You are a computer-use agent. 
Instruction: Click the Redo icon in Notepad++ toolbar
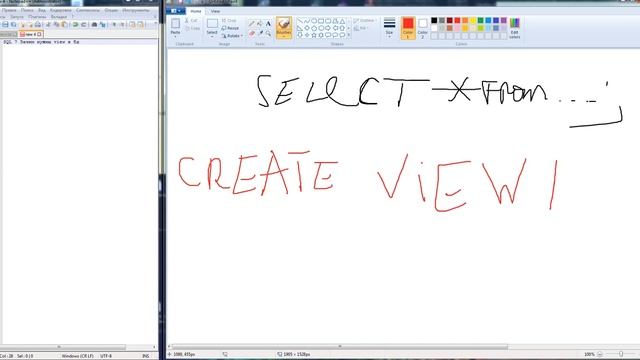point(83,24)
